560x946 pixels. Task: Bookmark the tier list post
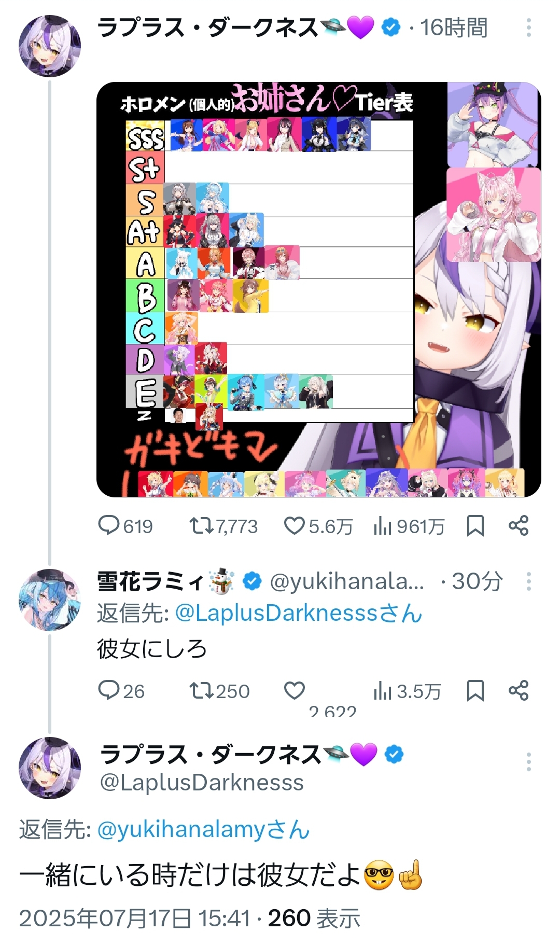coord(475,526)
